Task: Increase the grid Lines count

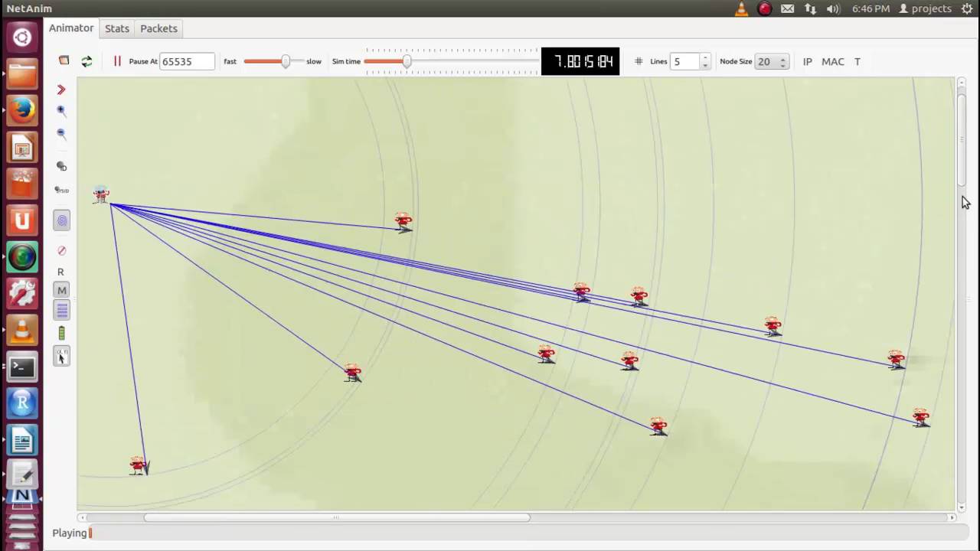Action: coord(705,57)
